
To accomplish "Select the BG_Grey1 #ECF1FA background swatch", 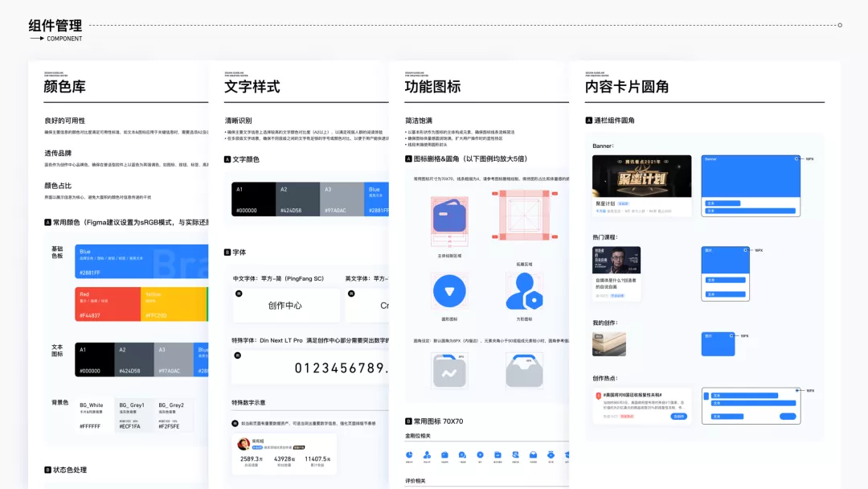I will 133,415.
